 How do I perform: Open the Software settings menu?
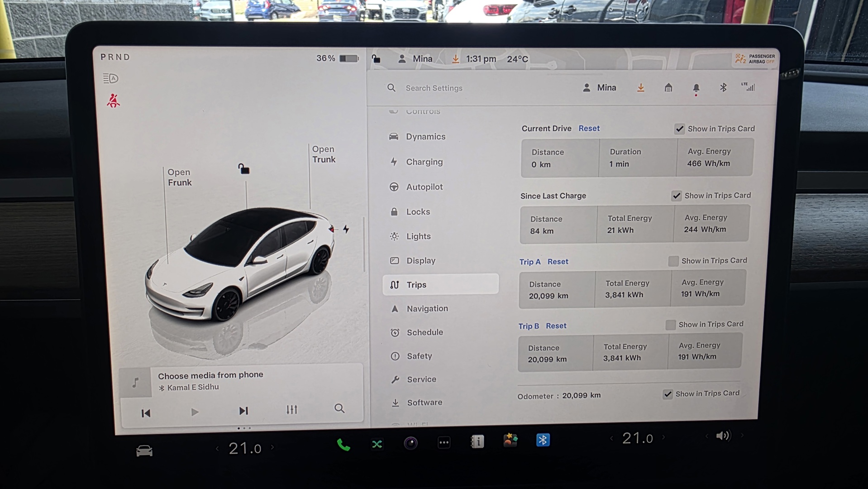[416, 403]
